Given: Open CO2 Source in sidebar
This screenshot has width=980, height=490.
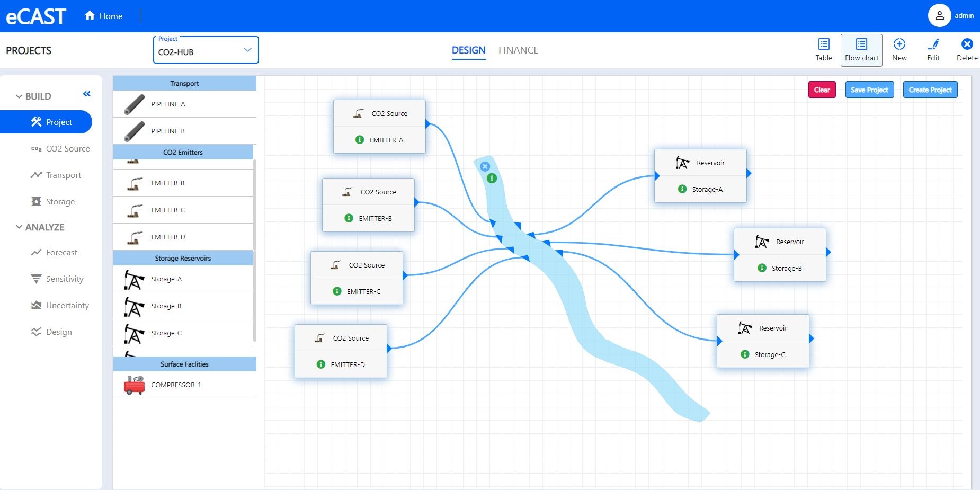Looking at the screenshot, I should coord(61,149).
